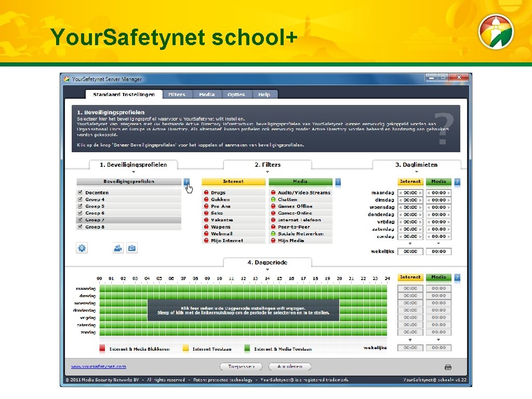Viewport: 532px width, 399px height.
Task: Switch to the Filters tab
Action: [x=177, y=95]
